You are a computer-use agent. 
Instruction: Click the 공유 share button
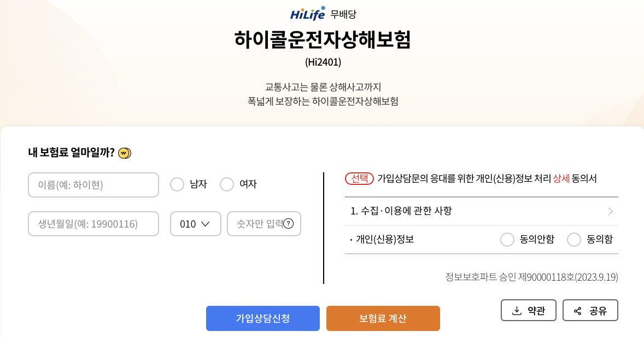point(590,310)
